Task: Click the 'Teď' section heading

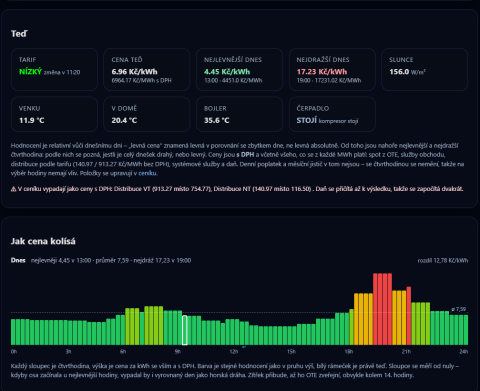Action: (19, 34)
